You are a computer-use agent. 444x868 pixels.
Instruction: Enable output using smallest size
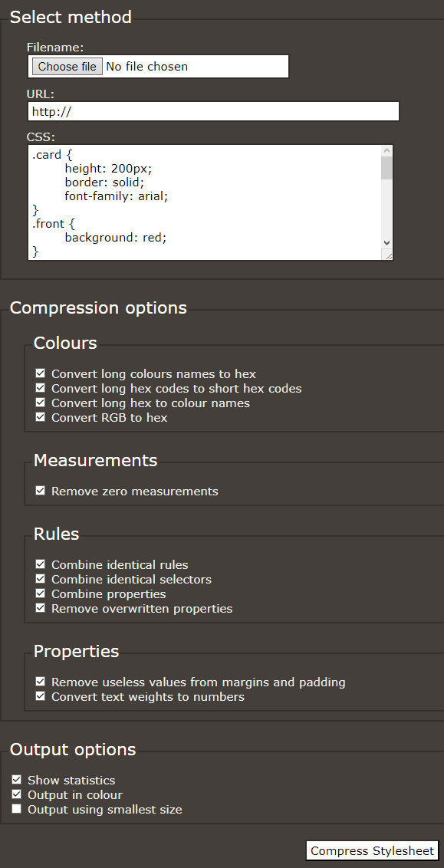(x=17, y=809)
